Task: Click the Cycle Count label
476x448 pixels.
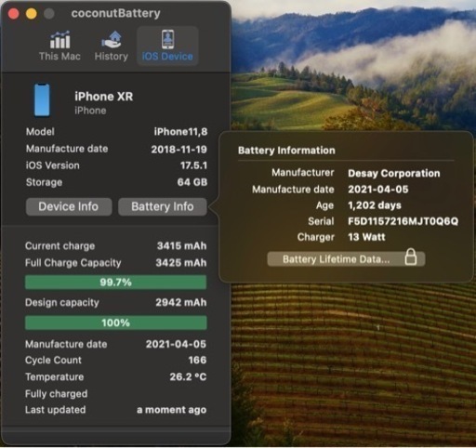Action: tap(53, 360)
